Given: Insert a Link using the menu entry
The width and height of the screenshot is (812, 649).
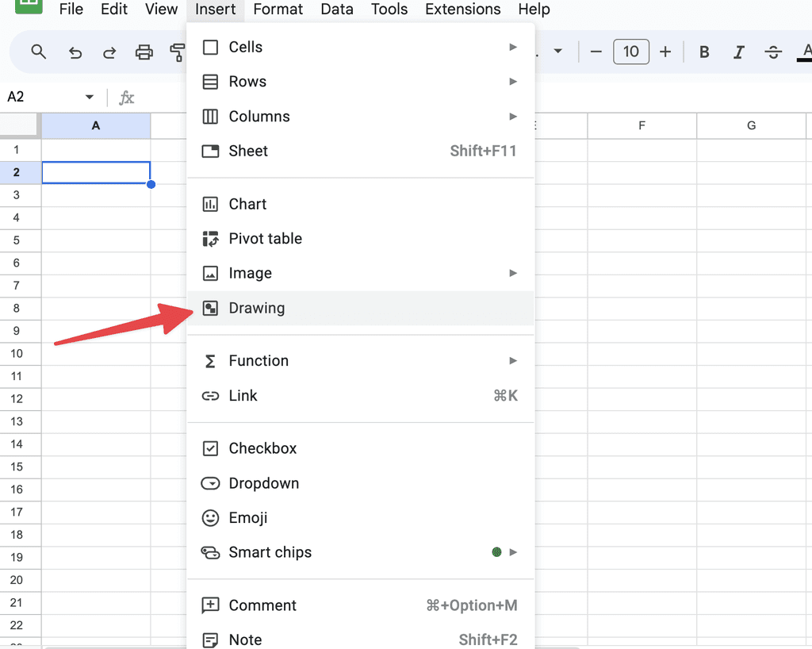Looking at the screenshot, I should click(x=243, y=395).
